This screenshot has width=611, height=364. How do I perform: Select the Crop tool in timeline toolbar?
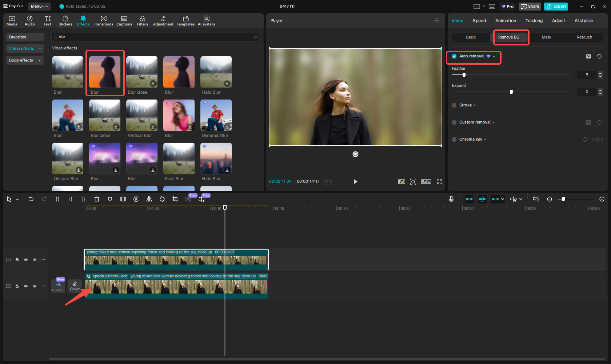[x=175, y=199]
